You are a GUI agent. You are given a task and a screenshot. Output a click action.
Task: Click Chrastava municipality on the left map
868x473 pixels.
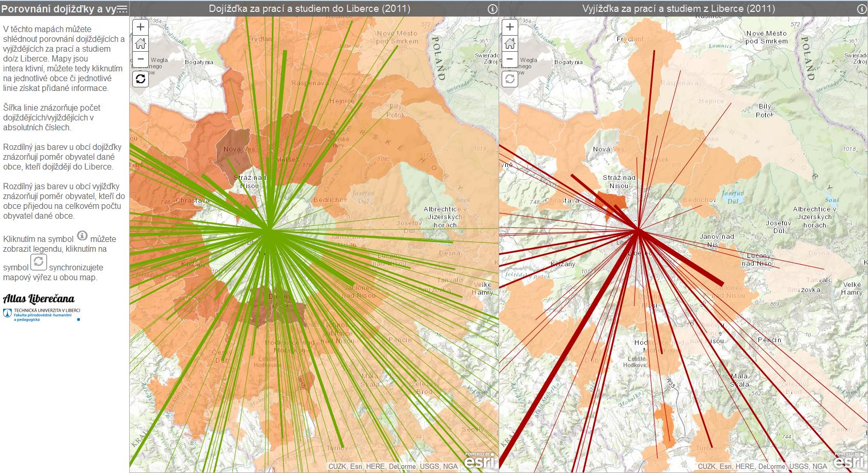(193, 200)
